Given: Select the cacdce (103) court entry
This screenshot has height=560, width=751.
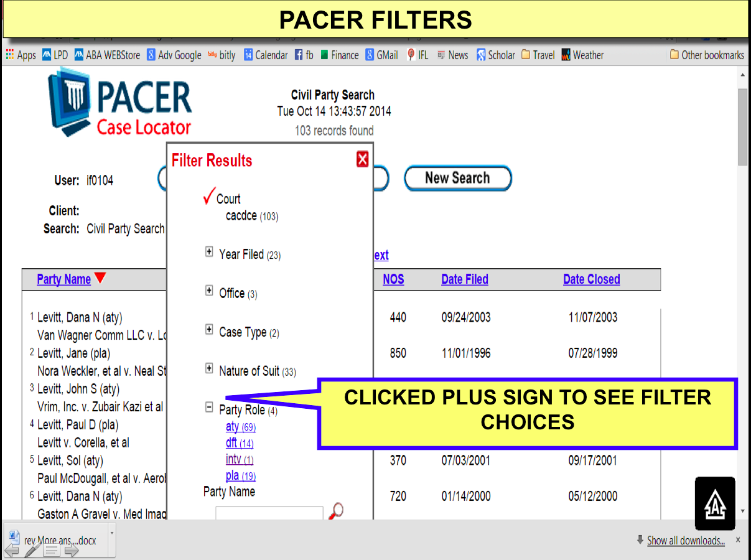Looking at the screenshot, I should 252,216.
